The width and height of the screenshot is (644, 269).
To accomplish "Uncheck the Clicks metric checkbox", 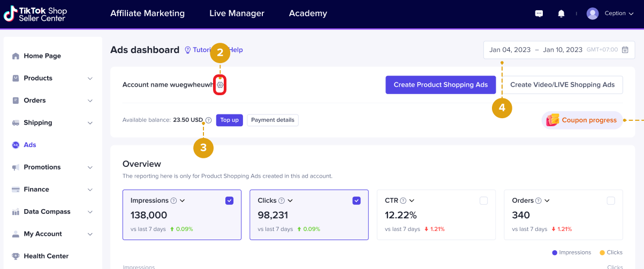I will (357, 201).
